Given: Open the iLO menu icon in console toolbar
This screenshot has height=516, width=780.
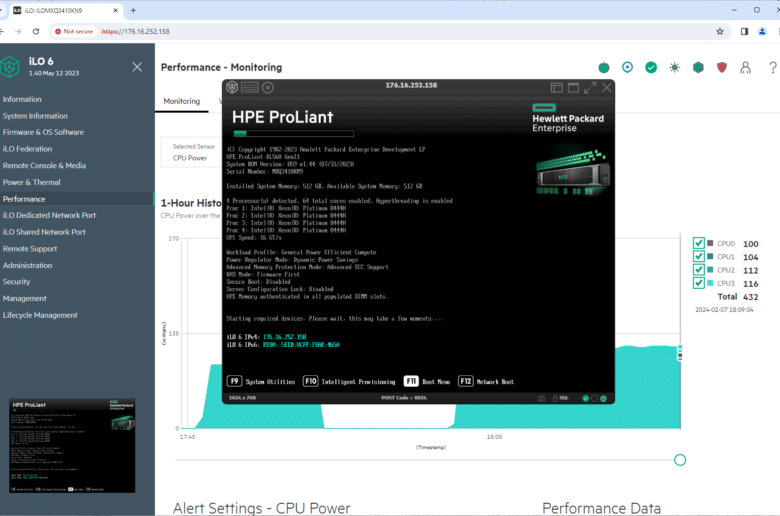Looking at the screenshot, I should 232,88.
